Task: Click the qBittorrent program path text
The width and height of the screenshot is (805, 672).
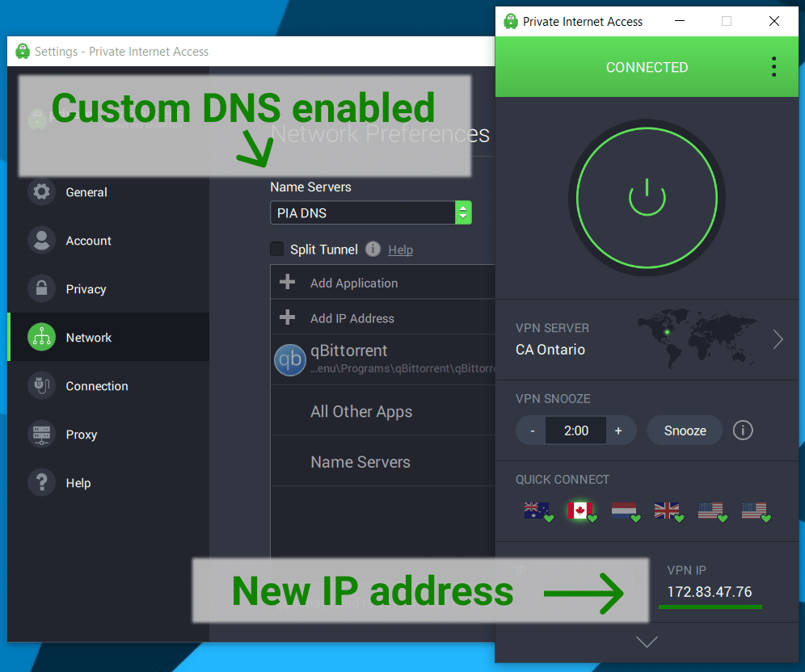Action: pyautogui.click(x=402, y=368)
